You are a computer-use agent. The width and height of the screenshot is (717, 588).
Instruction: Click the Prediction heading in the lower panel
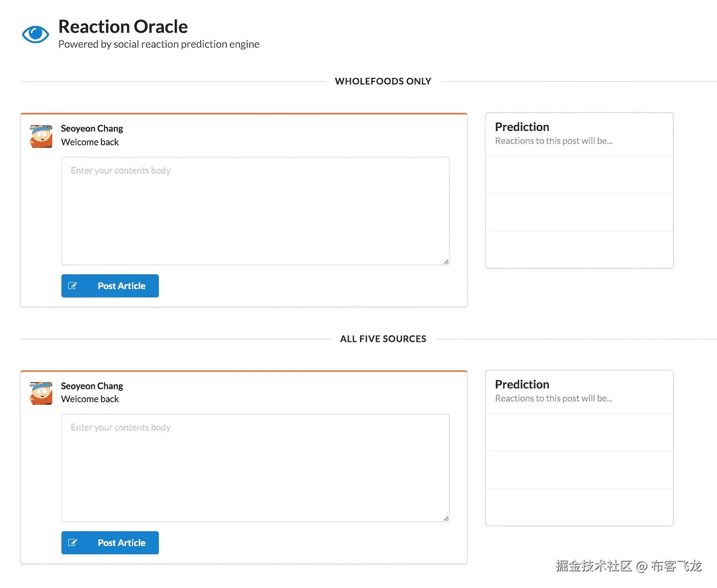point(522,384)
